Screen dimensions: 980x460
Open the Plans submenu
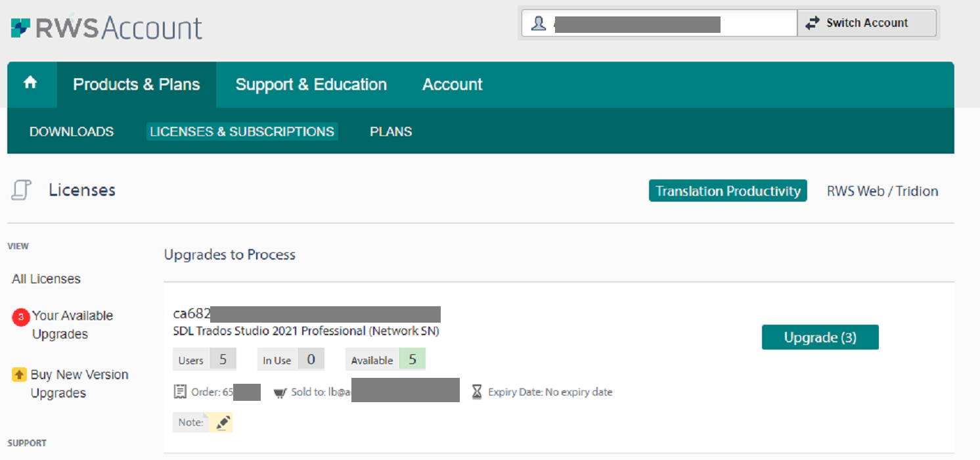click(x=391, y=131)
